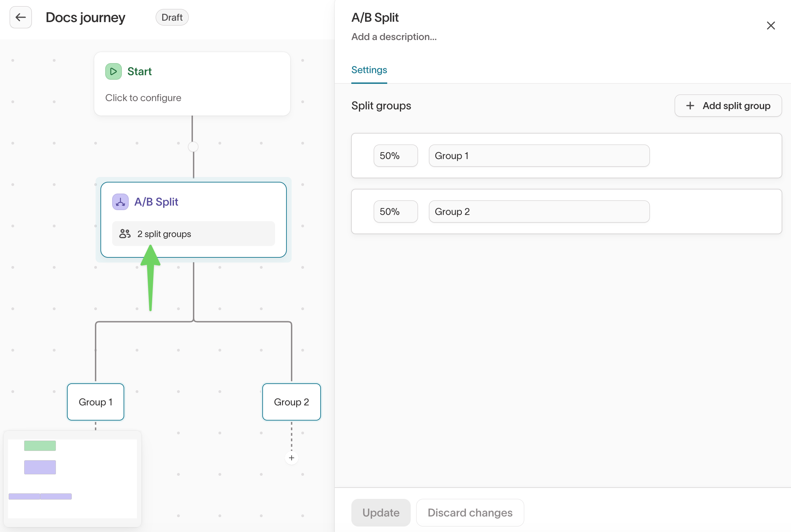Image resolution: width=791 pixels, height=532 pixels.
Task: Open the Settings tab
Action: pos(369,70)
